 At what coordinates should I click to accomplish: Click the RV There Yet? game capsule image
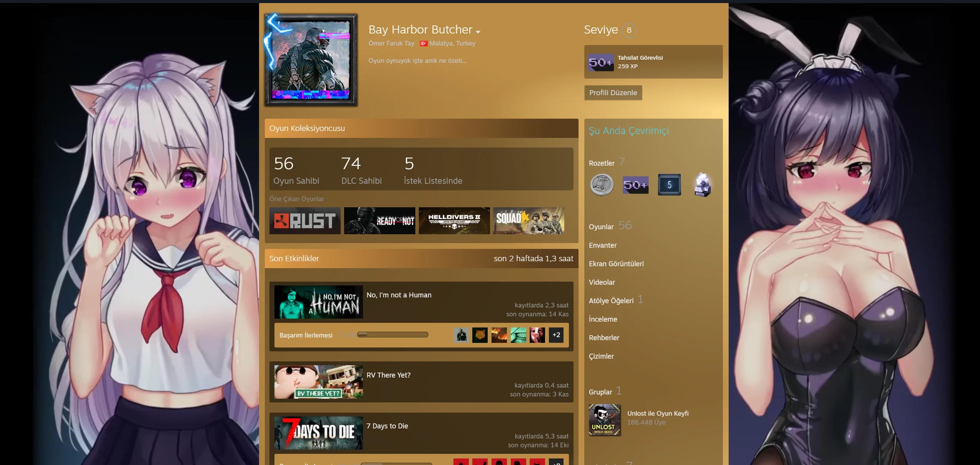(x=318, y=382)
